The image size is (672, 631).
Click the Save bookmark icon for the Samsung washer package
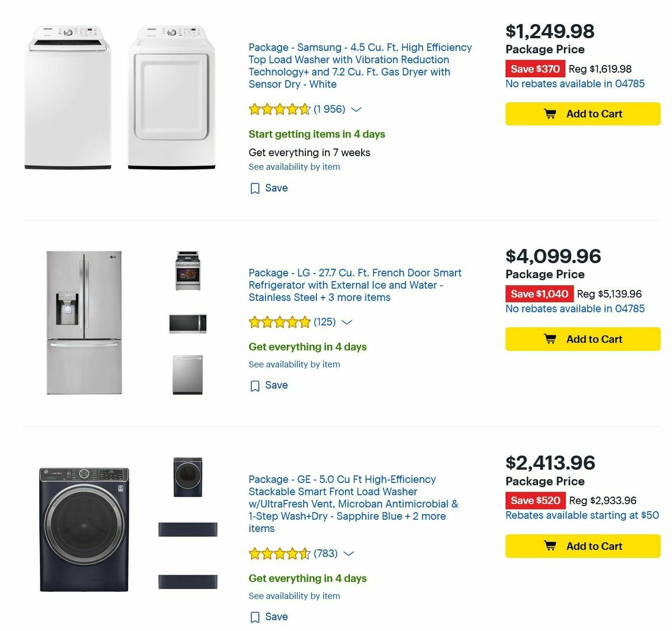click(x=255, y=188)
